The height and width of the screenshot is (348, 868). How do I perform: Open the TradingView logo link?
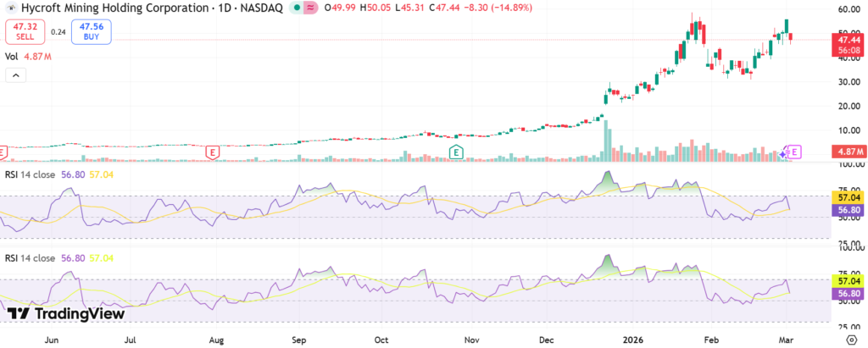[66, 313]
